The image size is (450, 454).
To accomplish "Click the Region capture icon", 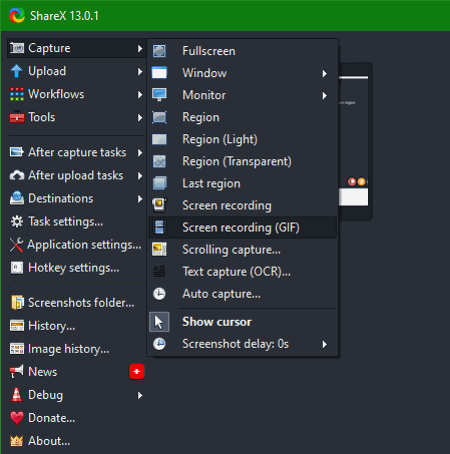I will (159, 117).
